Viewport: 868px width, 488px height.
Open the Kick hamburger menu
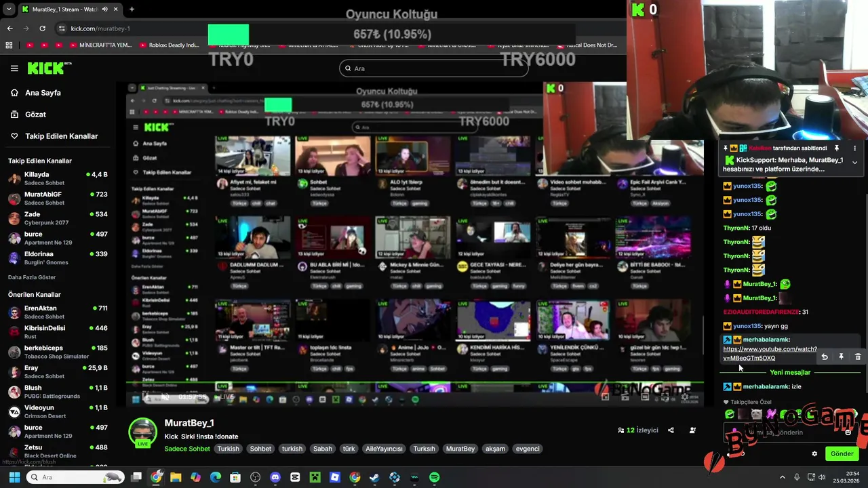point(14,68)
